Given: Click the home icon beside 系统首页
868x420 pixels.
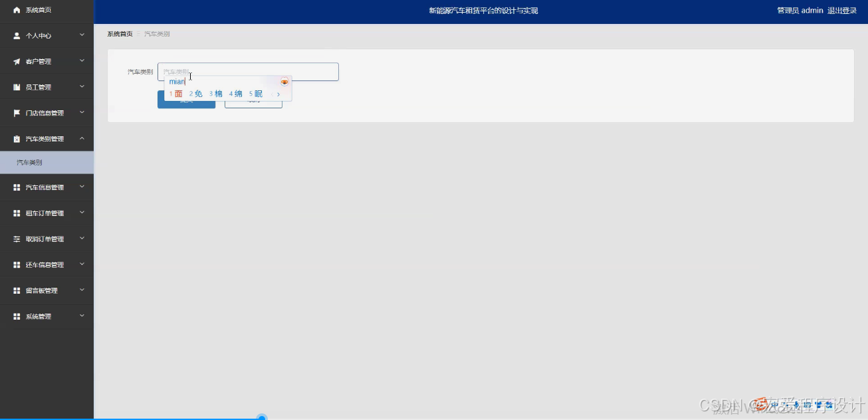Looking at the screenshot, I should coord(17,10).
